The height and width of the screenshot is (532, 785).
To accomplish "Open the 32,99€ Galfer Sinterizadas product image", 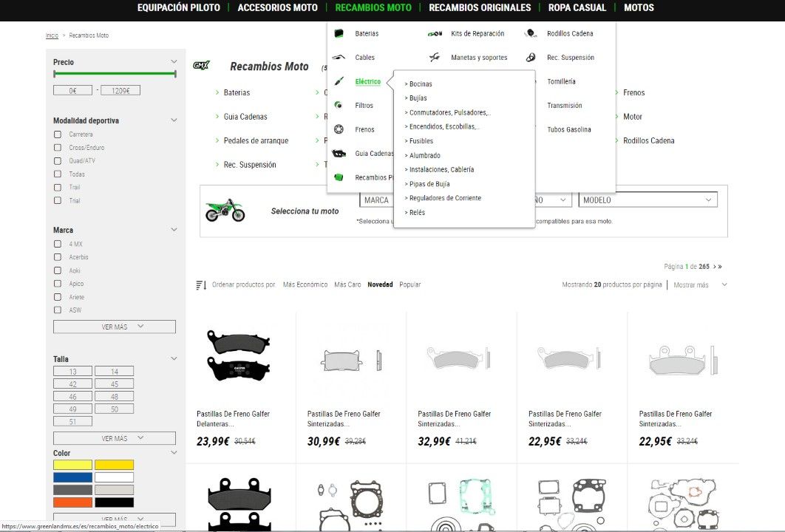I will click(x=459, y=358).
